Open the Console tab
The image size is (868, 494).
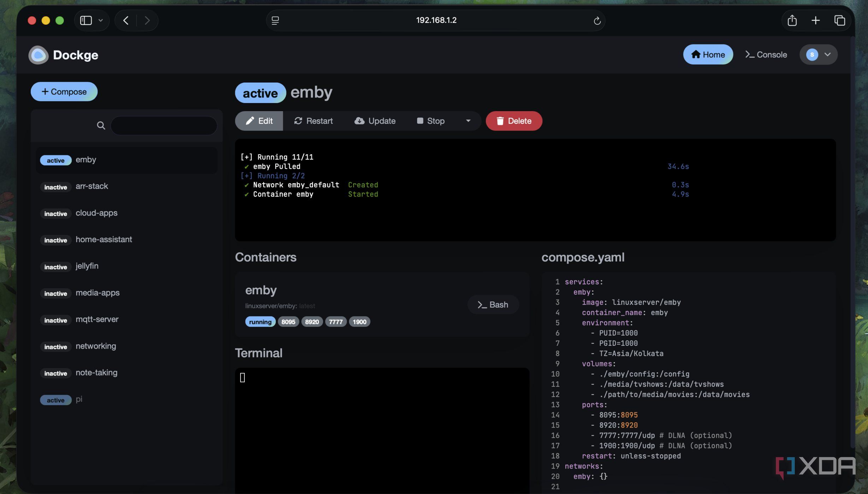pyautogui.click(x=766, y=55)
